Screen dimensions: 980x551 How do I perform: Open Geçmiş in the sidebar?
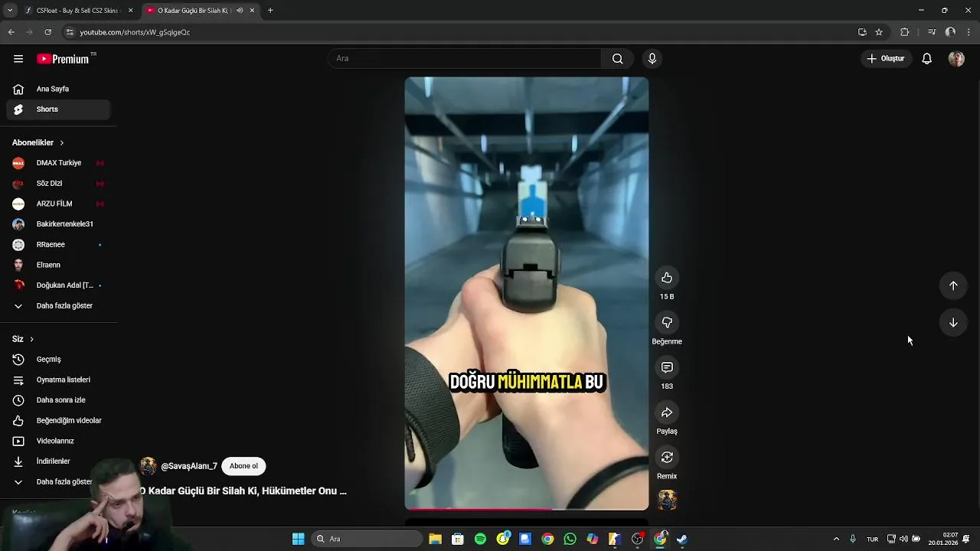(x=59, y=360)
